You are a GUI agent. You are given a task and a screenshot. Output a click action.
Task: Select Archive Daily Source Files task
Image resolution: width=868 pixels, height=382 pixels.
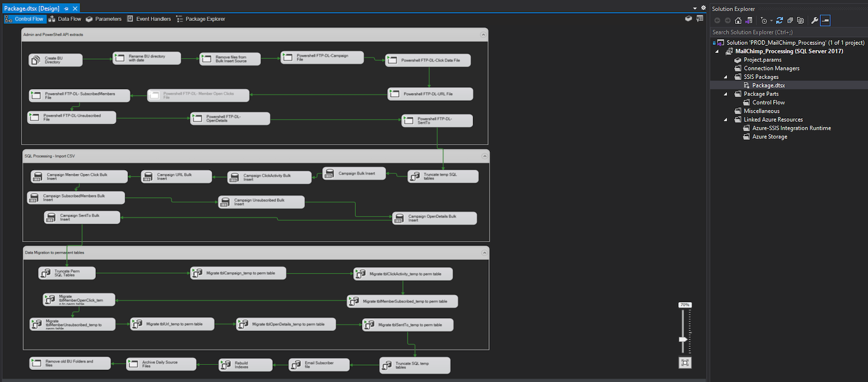pyautogui.click(x=161, y=364)
